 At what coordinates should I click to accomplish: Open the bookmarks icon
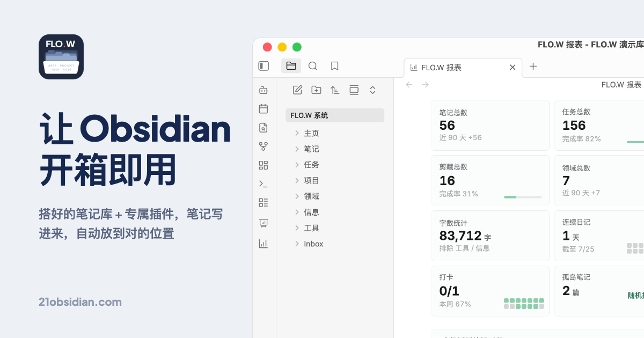click(335, 66)
